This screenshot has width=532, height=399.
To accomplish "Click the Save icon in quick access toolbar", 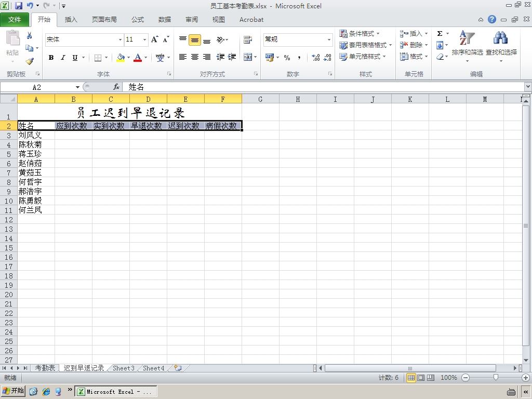I will point(18,5).
